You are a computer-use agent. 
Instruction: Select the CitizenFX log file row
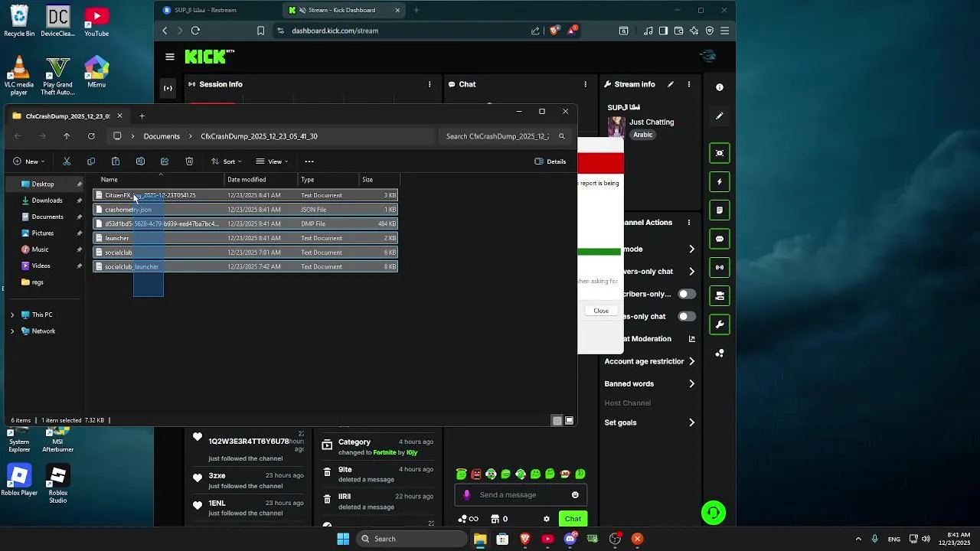coord(245,195)
